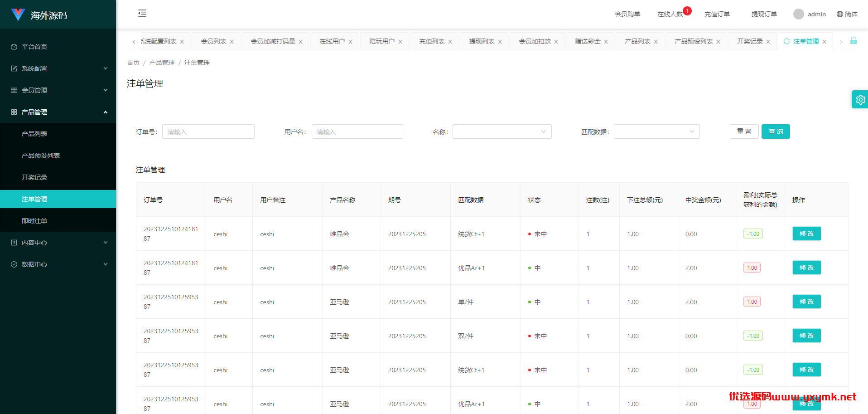Open 产品列表 in the sidebar
The width and height of the screenshot is (868, 414).
pyautogui.click(x=58, y=134)
